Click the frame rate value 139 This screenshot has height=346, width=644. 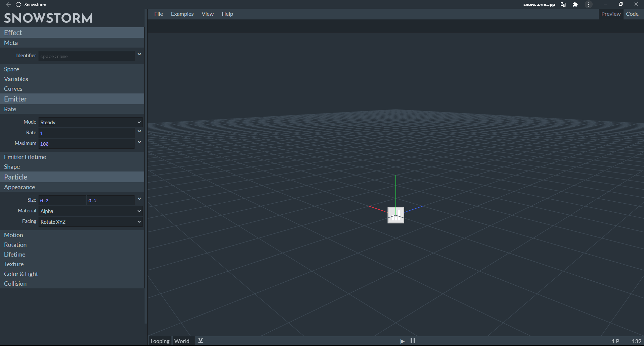(637, 341)
